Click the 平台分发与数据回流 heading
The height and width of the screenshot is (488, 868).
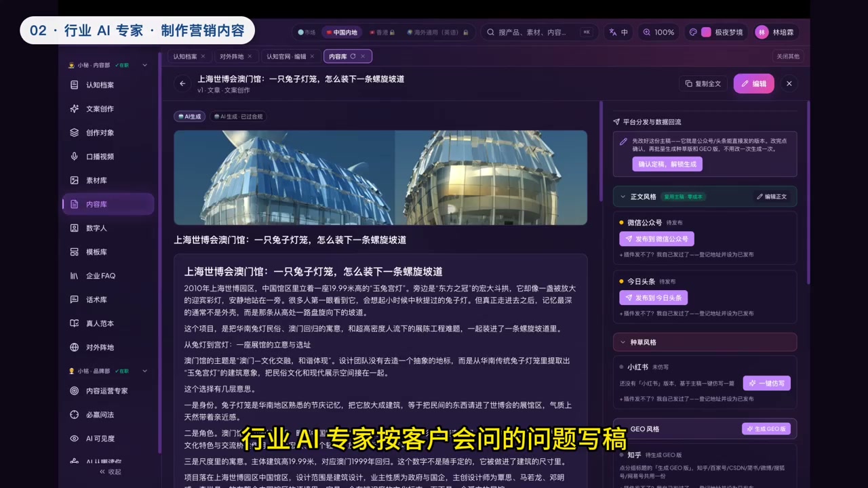point(652,122)
